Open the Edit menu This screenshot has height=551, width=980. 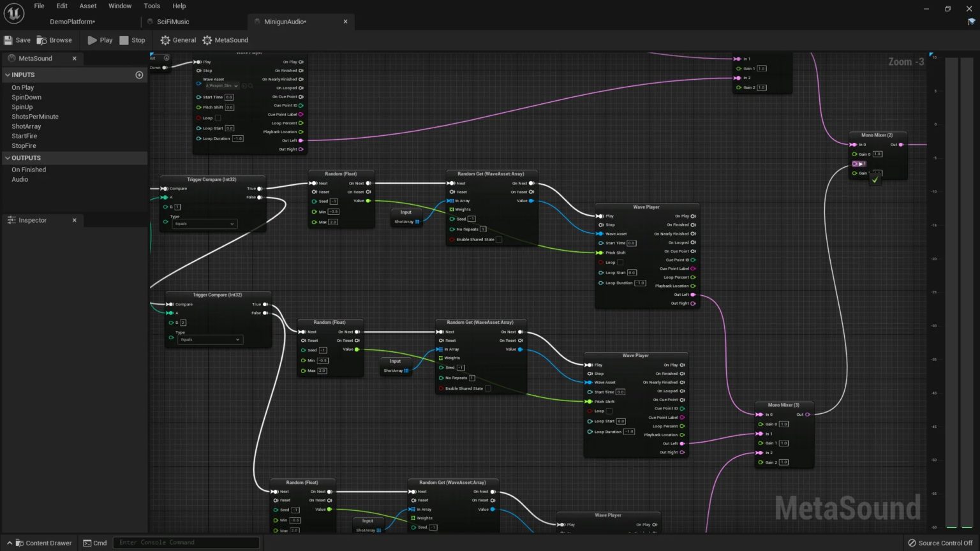pyautogui.click(x=61, y=6)
